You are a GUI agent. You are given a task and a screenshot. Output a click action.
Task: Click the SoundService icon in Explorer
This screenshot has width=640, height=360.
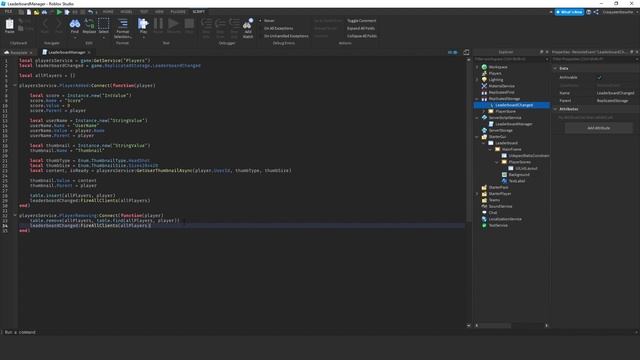pyautogui.click(x=484, y=206)
